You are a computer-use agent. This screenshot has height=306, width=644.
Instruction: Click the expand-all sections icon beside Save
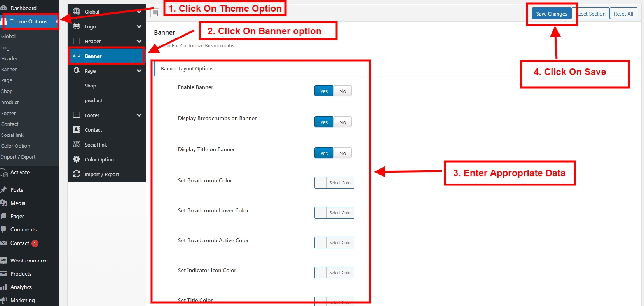coord(155,13)
